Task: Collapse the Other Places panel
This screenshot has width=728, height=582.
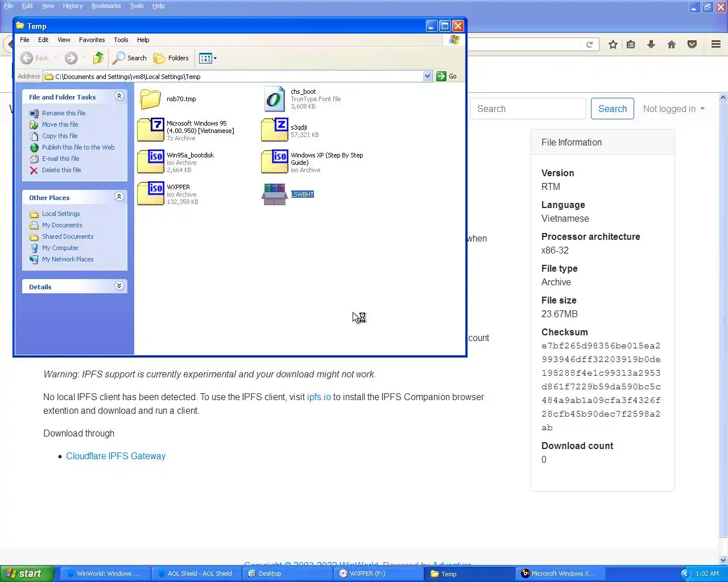Action: (119, 197)
